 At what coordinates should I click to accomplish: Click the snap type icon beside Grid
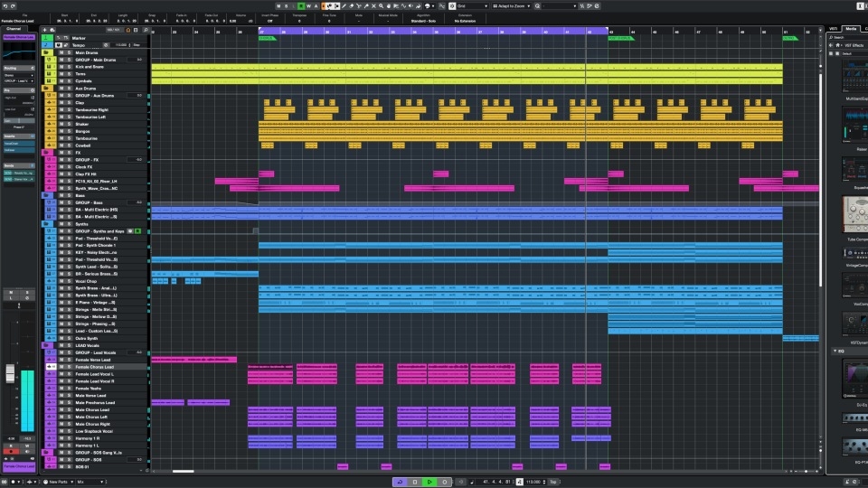[x=452, y=6]
